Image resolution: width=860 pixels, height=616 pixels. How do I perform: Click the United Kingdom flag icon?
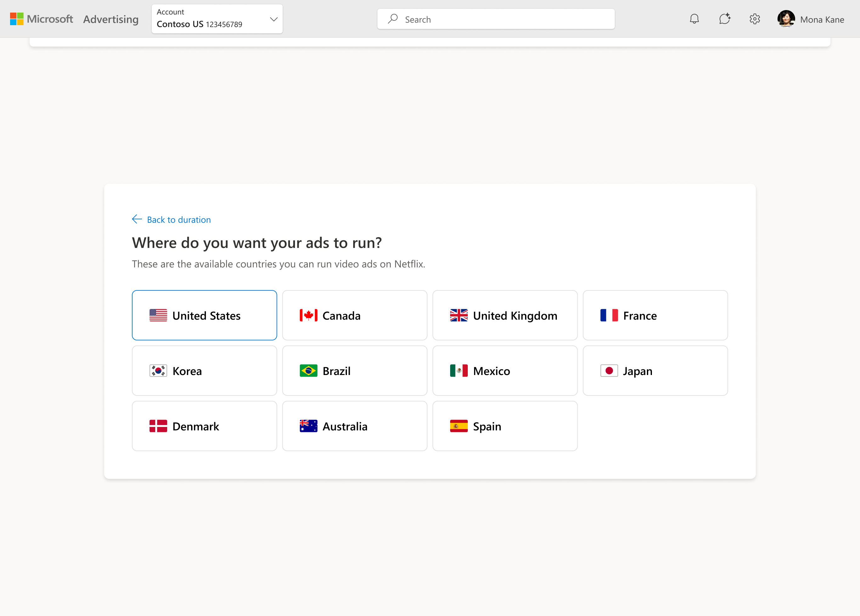459,315
